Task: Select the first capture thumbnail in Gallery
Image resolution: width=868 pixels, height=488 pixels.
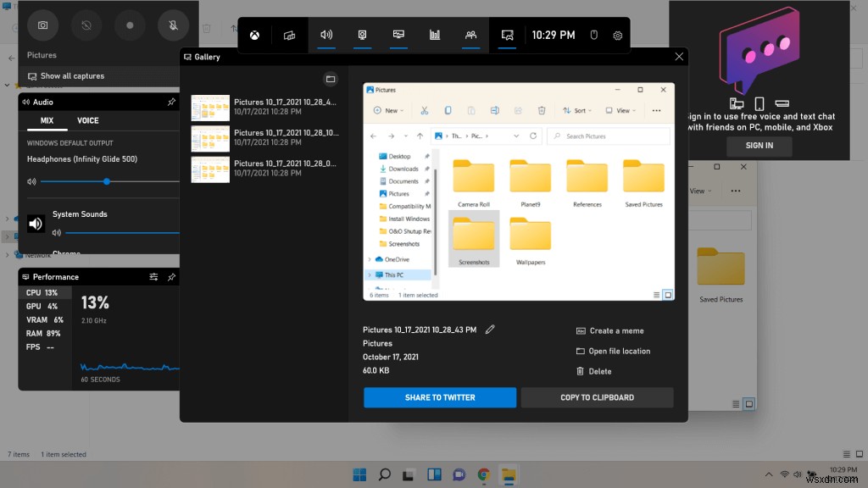Action: pyautogui.click(x=210, y=108)
